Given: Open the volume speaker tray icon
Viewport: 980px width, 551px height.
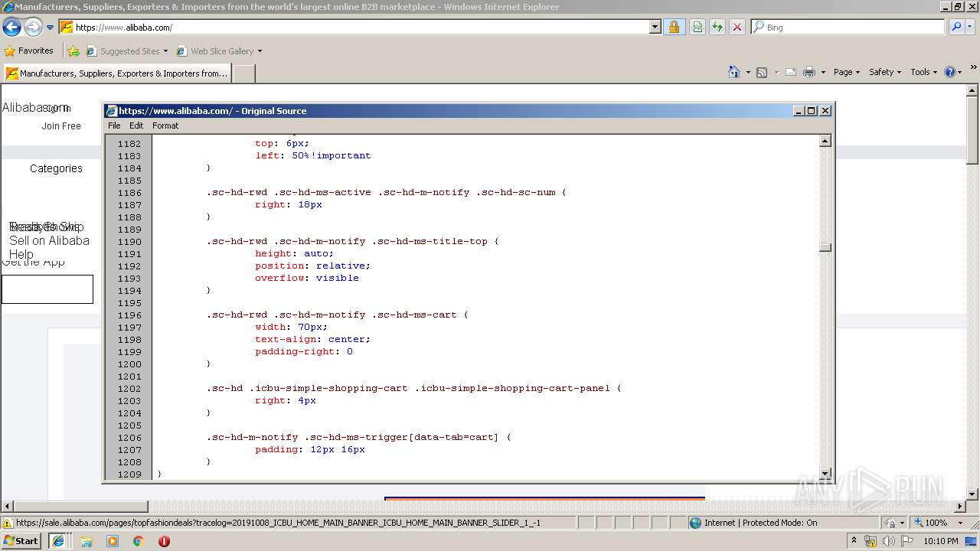Looking at the screenshot, I should pos(889,541).
